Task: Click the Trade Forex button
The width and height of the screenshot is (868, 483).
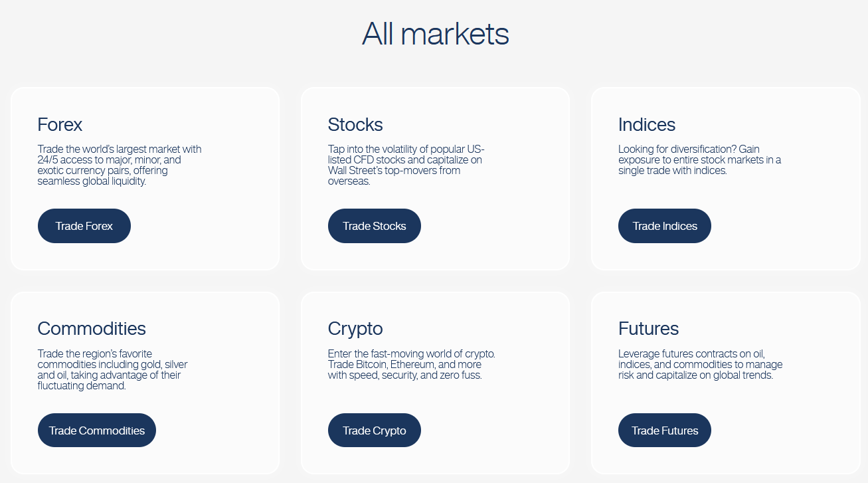Action: pos(84,226)
